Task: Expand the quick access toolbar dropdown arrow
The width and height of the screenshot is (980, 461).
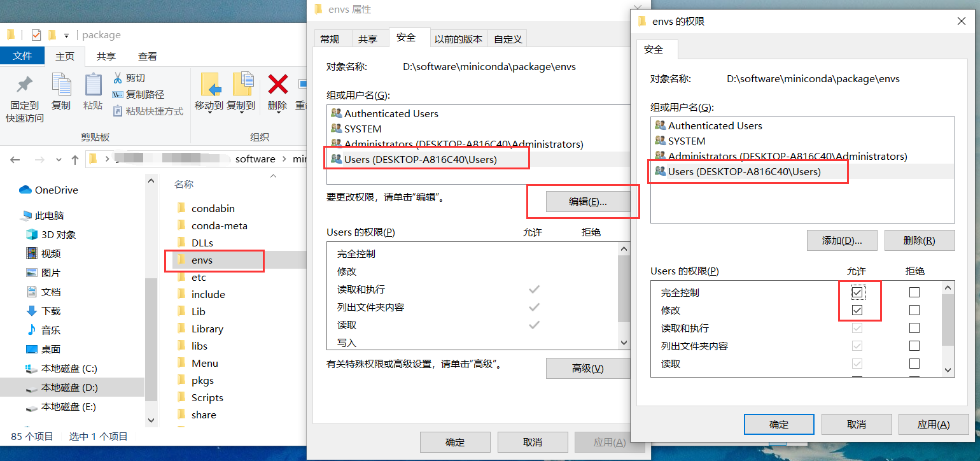Action: coord(66,35)
